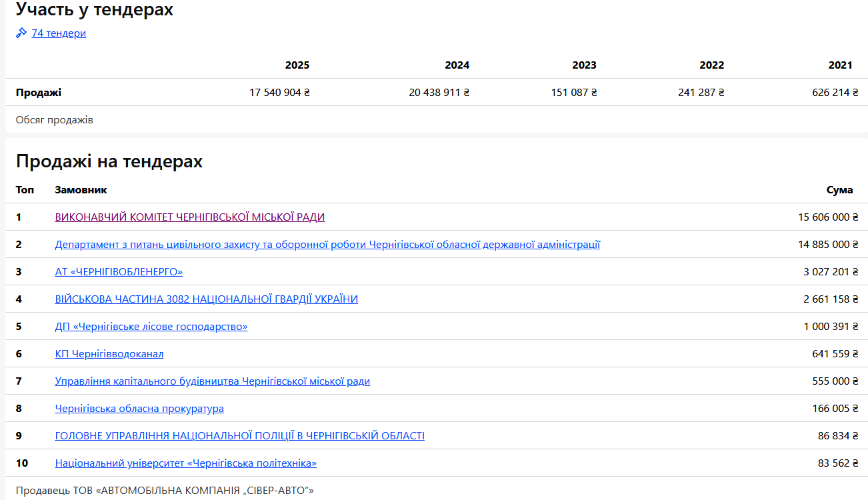Open ГОЛОВНЕ УПРАВЛІННЯ НАЦІОНАЛЬНОЇ ПОЛІЦІЇ link
This screenshot has height=500, width=868.
tap(240, 436)
